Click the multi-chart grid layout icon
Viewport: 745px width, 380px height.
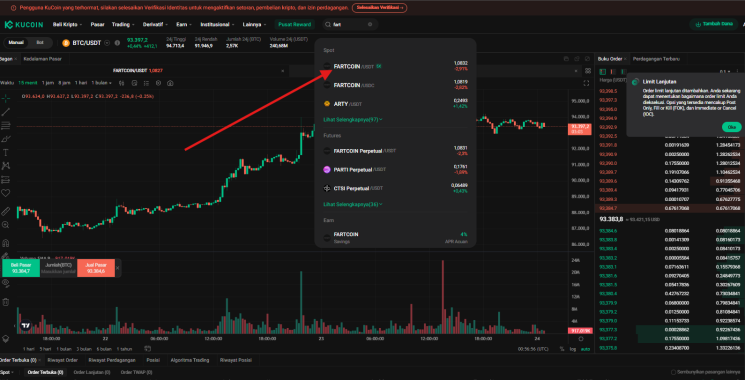[588, 71]
